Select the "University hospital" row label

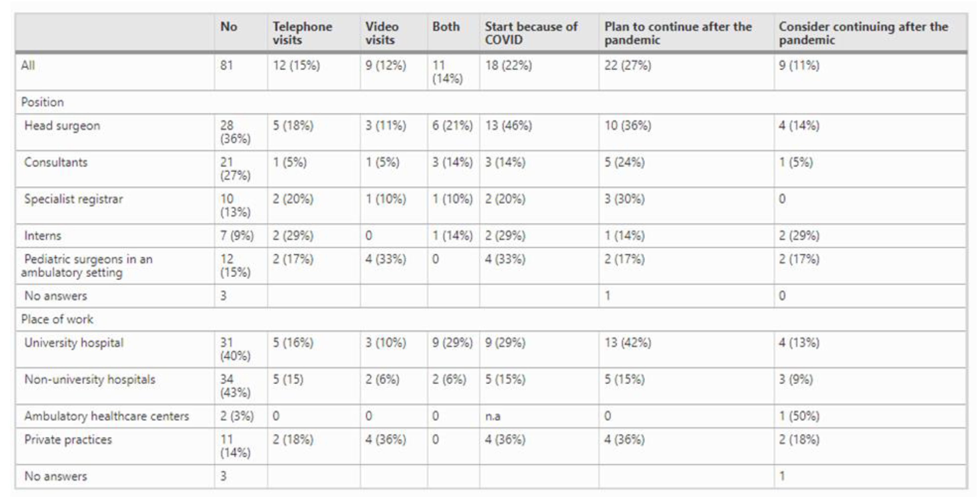click(x=74, y=343)
